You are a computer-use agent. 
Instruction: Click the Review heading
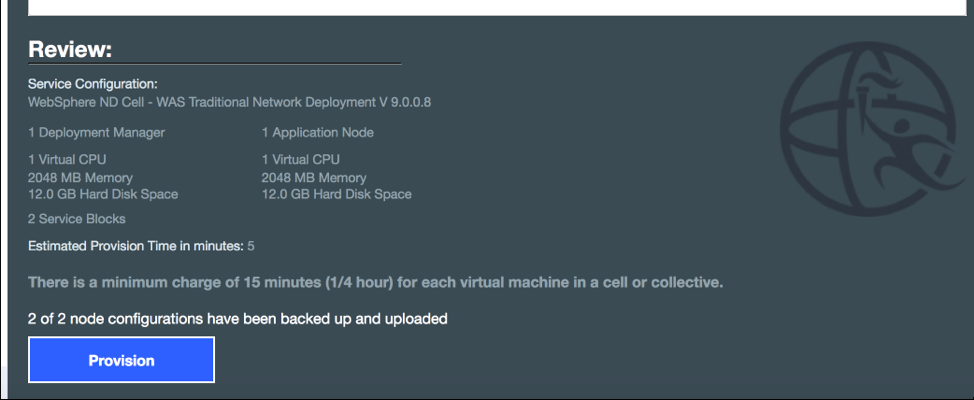70,49
